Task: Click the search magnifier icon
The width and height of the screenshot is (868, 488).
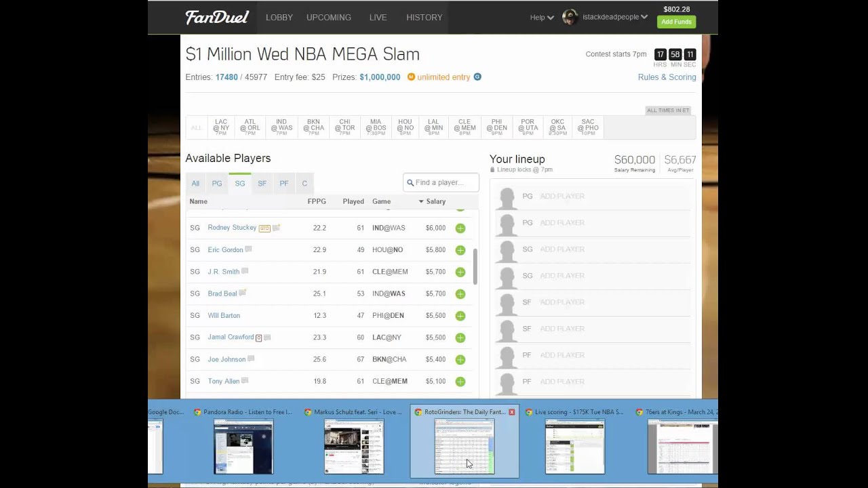Action: 410,182
